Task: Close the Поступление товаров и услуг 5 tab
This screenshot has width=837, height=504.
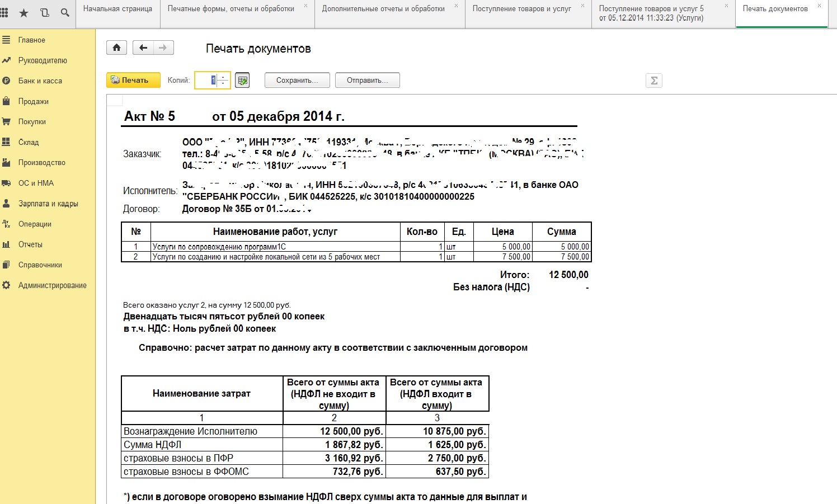Action: pos(727,6)
